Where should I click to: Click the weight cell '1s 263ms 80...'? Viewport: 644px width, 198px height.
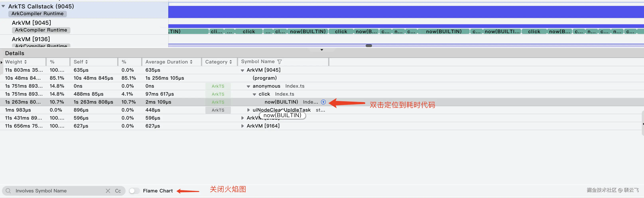[23, 102]
